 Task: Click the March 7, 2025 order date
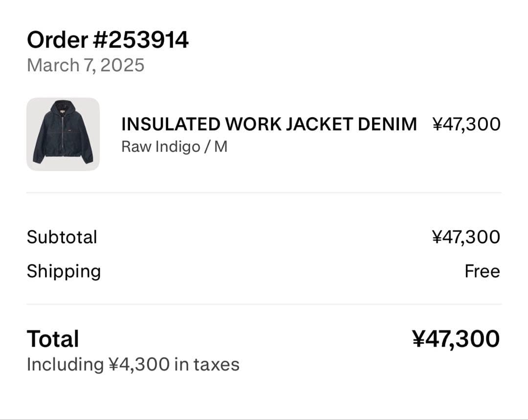(86, 65)
